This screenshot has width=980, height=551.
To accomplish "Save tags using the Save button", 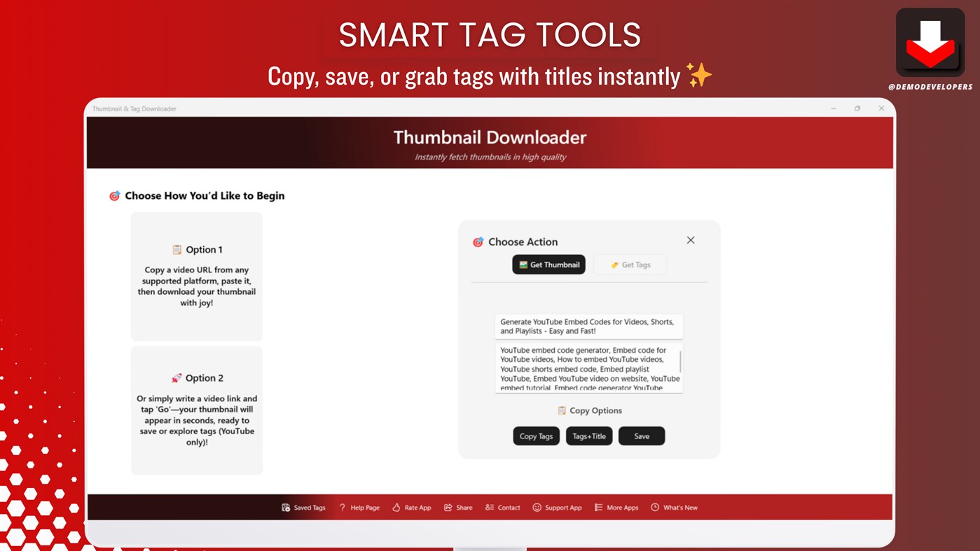I will [641, 435].
